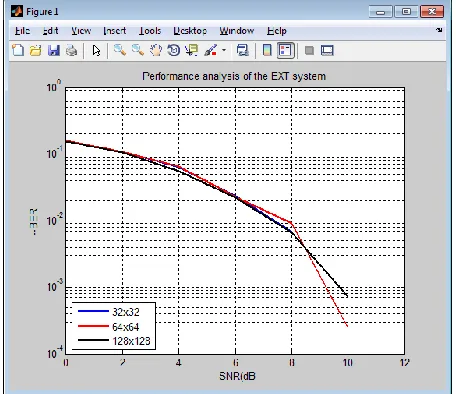This screenshot has height=394, width=456.
Task: Click the red line sample in legend
Action: (x=93, y=326)
